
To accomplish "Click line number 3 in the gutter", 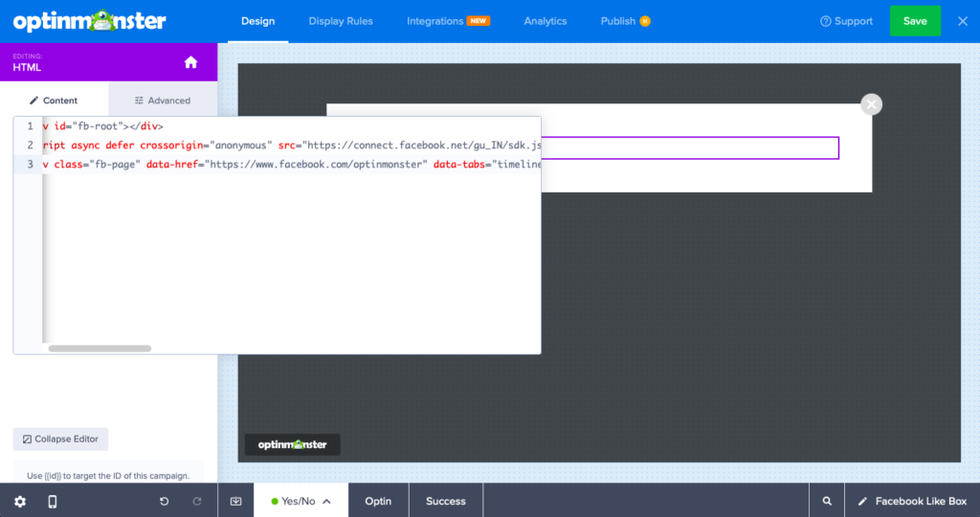I will tap(30, 165).
